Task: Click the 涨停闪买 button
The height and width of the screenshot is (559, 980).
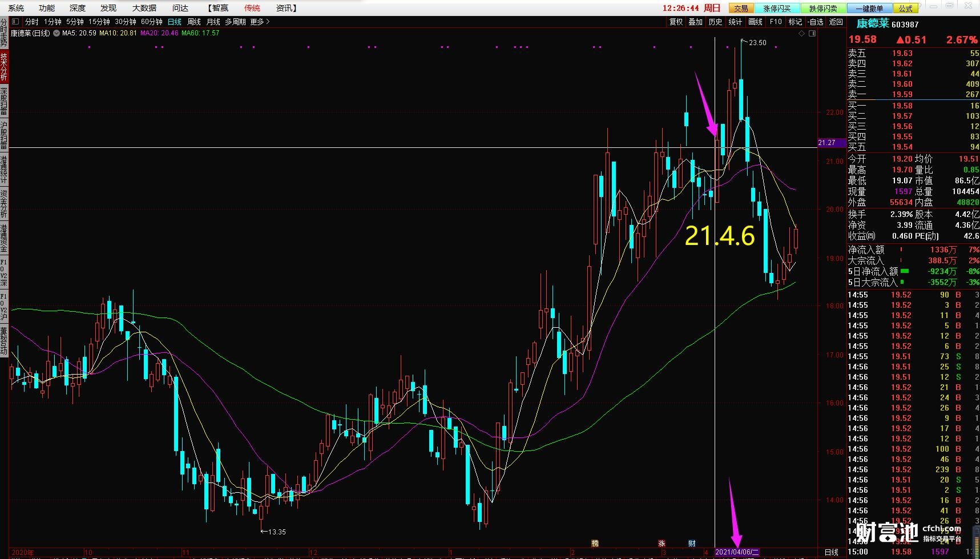Action: [x=777, y=8]
